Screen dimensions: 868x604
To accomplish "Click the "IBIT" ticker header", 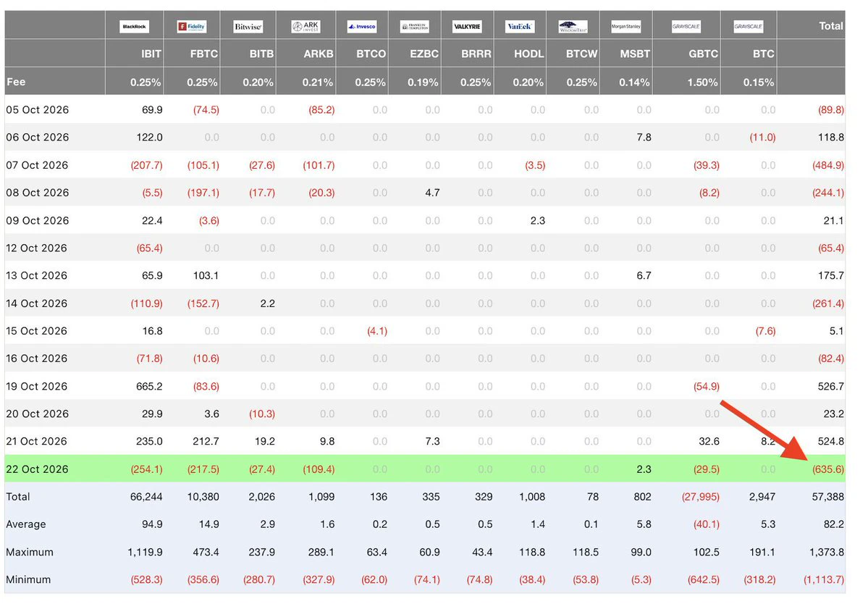I will 151,54.
